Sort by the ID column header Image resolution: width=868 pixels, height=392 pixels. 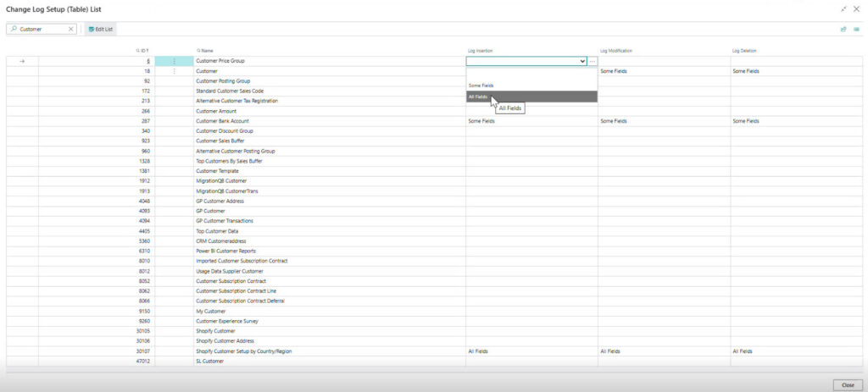142,50
